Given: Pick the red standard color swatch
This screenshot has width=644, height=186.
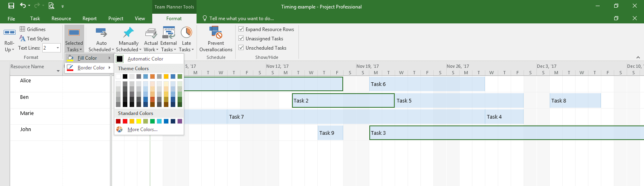Looking at the screenshot, I should coord(125,121).
